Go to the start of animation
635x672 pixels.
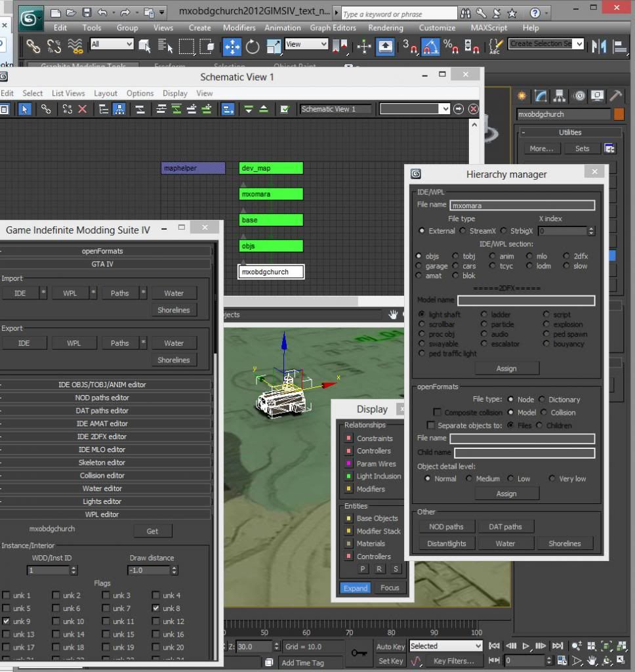(x=494, y=646)
